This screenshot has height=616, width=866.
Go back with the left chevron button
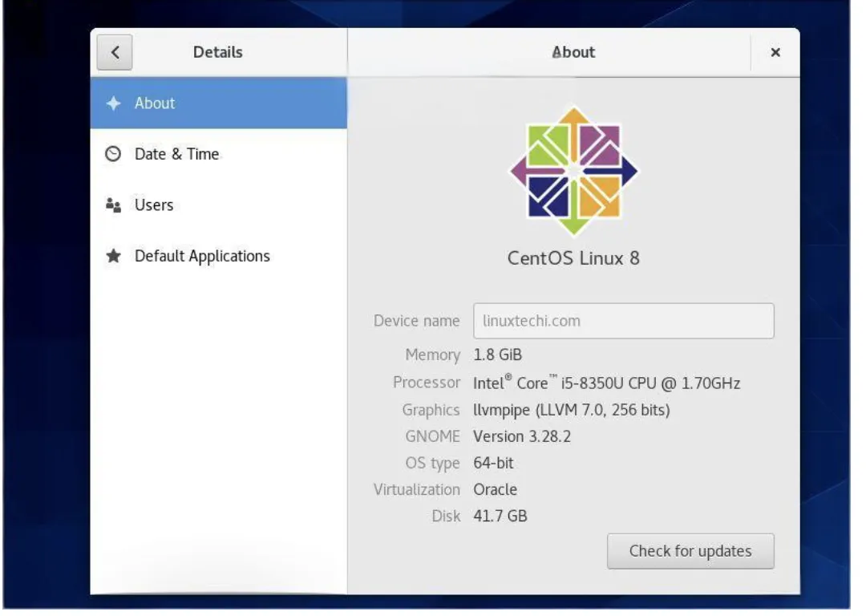coord(115,52)
